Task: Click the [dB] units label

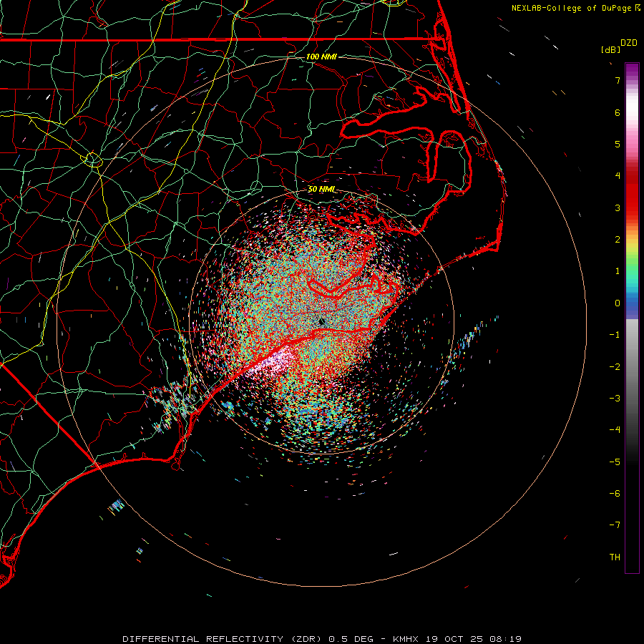Action: point(610,49)
